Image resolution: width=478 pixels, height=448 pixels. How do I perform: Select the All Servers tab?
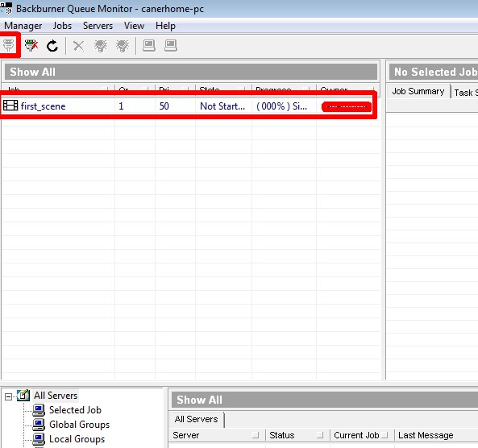(x=197, y=419)
